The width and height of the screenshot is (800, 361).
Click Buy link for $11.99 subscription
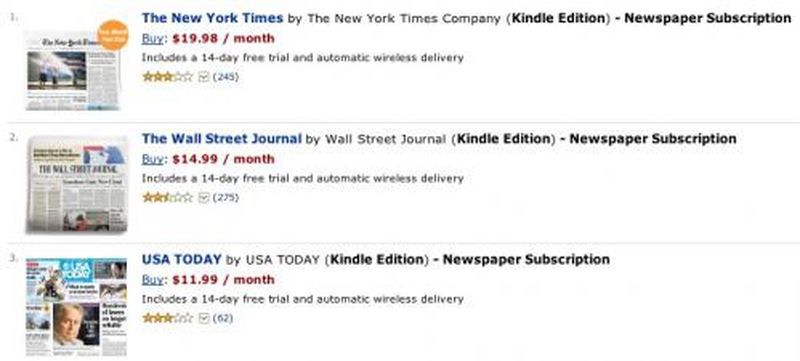point(153,280)
